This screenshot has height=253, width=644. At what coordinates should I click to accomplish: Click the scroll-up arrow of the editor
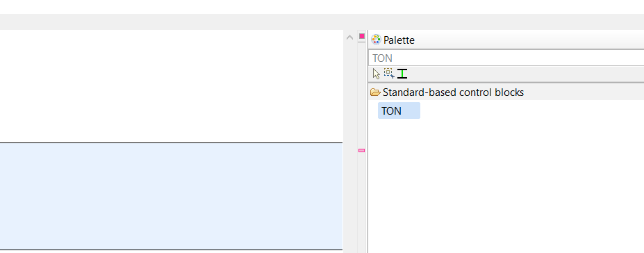(350, 38)
